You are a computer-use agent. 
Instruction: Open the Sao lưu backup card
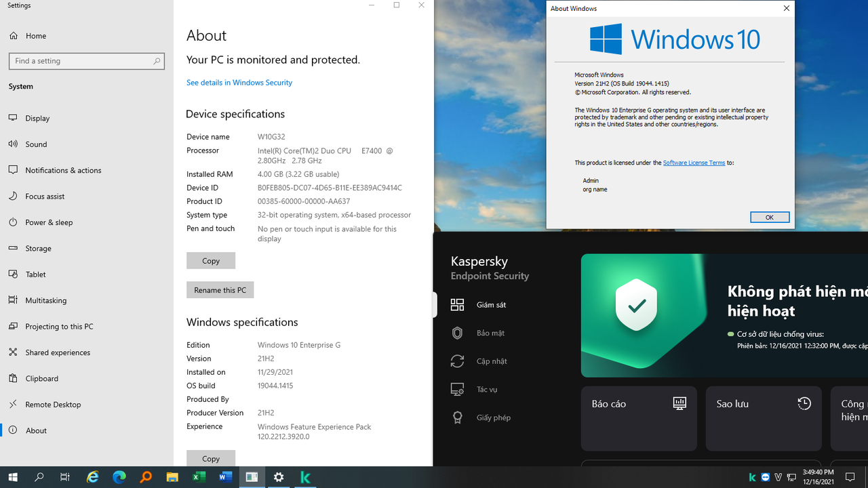coord(764,419)
